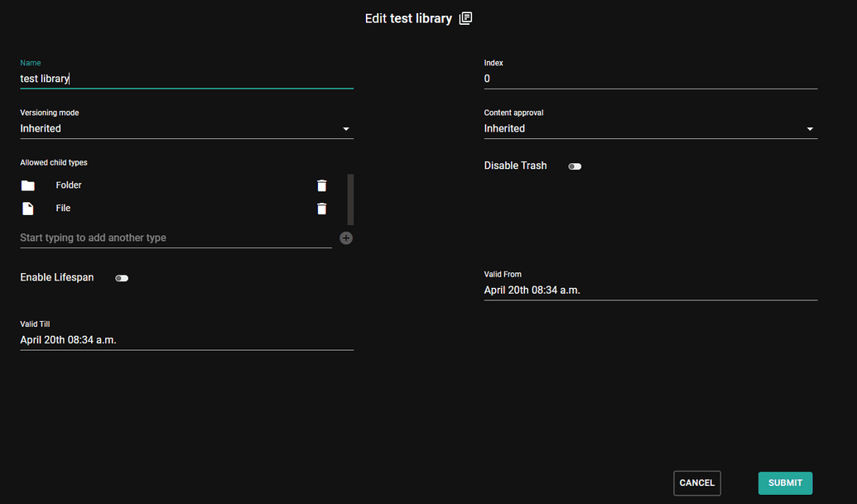Image resolution: width=857 pixels, height=504 pixels.
Task: Open the Valid Till date field
Action: tap(186, 339)
